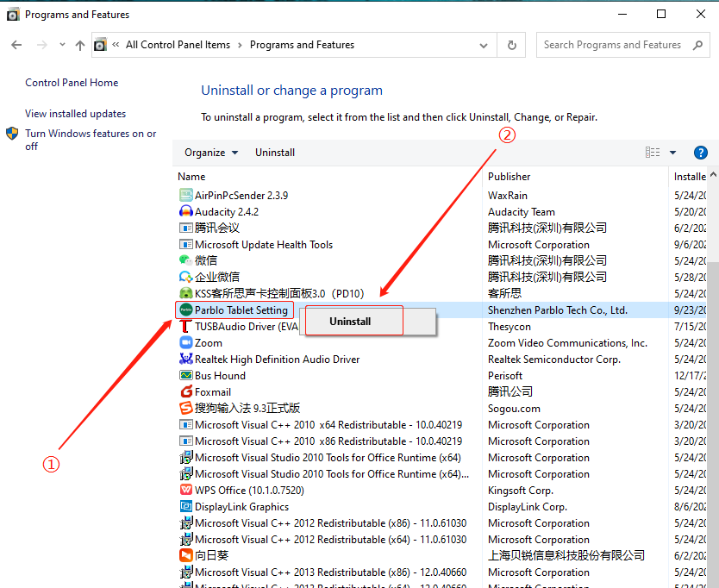Click the Audacity headphones icon
The image size is (719, 588).
185,211
